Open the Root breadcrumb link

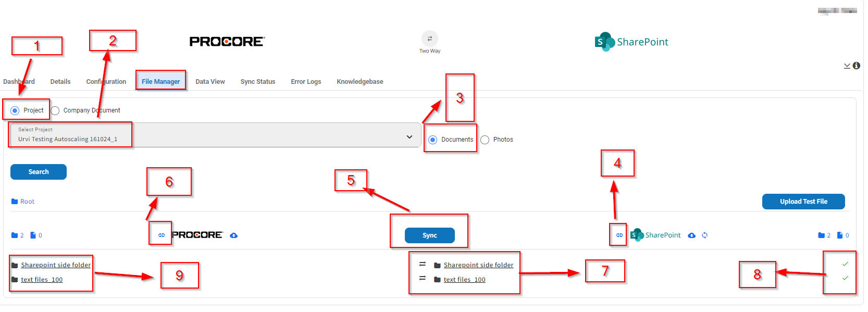click(x=27, y=202)
